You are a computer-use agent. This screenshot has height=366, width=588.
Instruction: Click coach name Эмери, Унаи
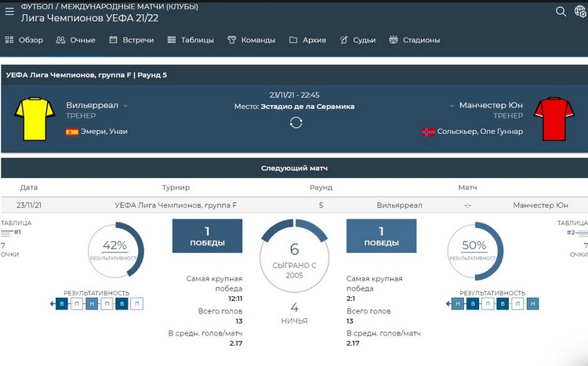click(x=104, y=132)
